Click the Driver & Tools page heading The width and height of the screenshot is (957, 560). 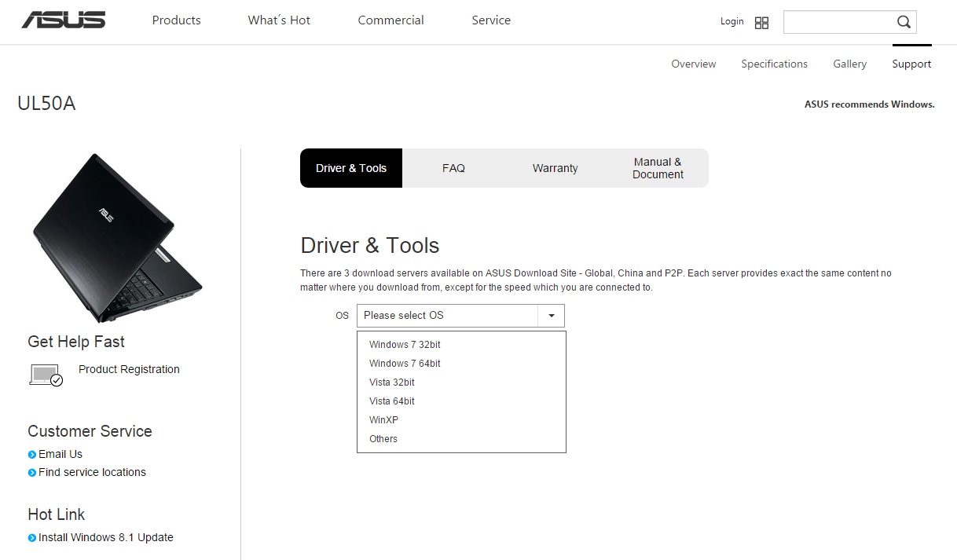tap(370, 246)
